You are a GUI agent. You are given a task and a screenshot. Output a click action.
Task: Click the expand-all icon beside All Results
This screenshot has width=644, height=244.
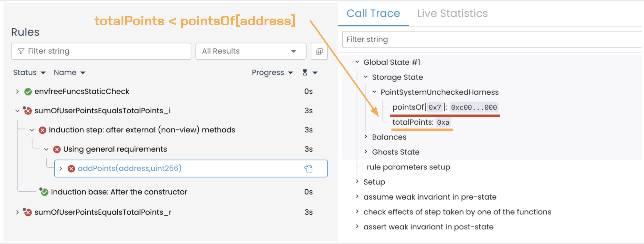pyautogui.click(x=319, y=51)
